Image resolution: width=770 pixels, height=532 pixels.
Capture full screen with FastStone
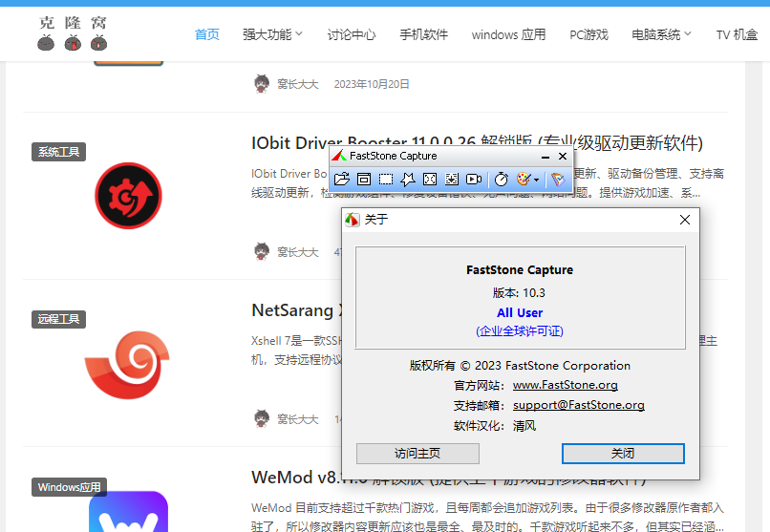click(x=430, y=180)
